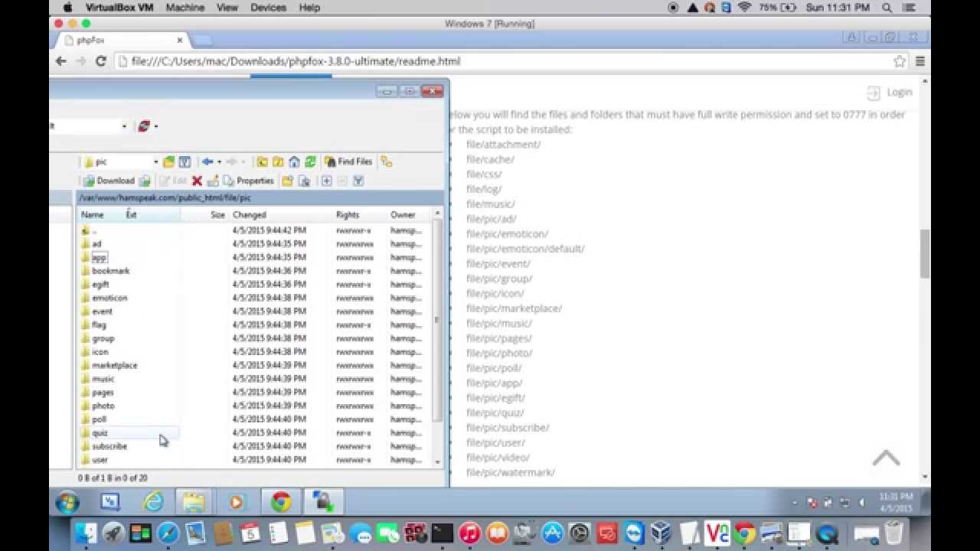This screenshot has height=551, width=980.
Task: Open Windows Explorer taskbar folder icon
Action: pos(194,502)
